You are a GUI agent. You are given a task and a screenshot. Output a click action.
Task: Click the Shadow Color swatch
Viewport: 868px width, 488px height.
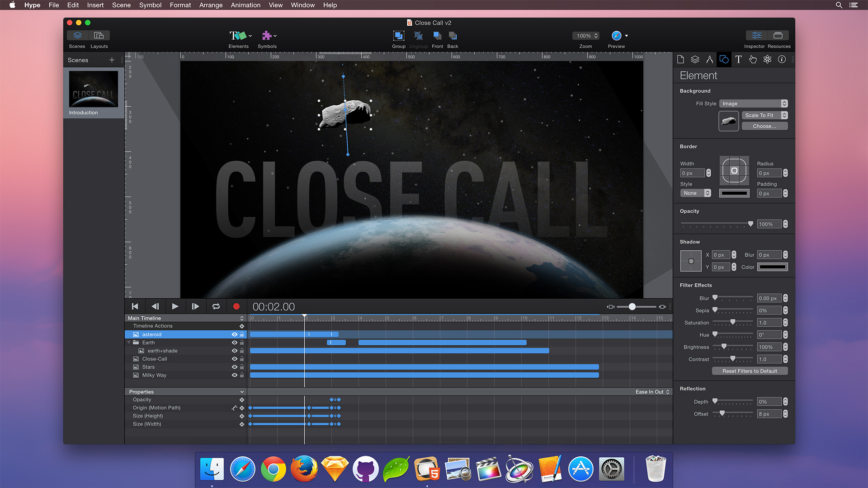[x=772, y=267]
